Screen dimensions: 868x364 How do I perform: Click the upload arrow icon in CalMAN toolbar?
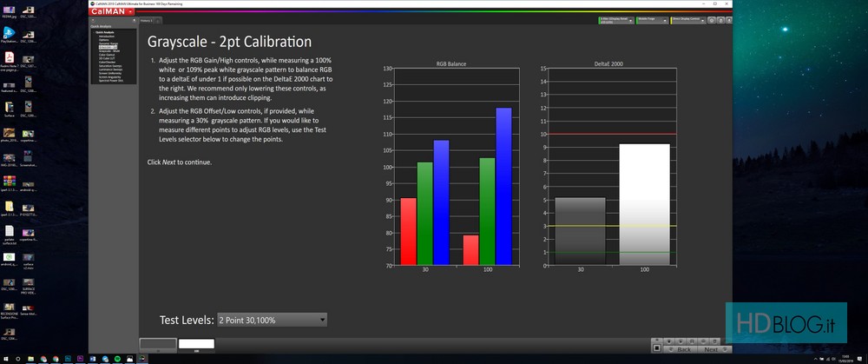[720, 21]
